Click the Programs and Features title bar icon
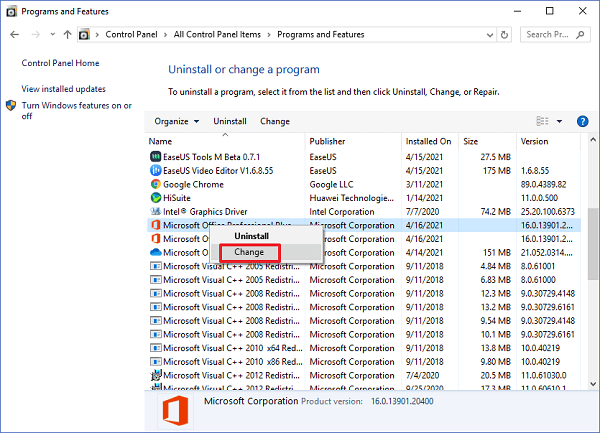Viewport: 600px width, 433px height. coord(11,12)
